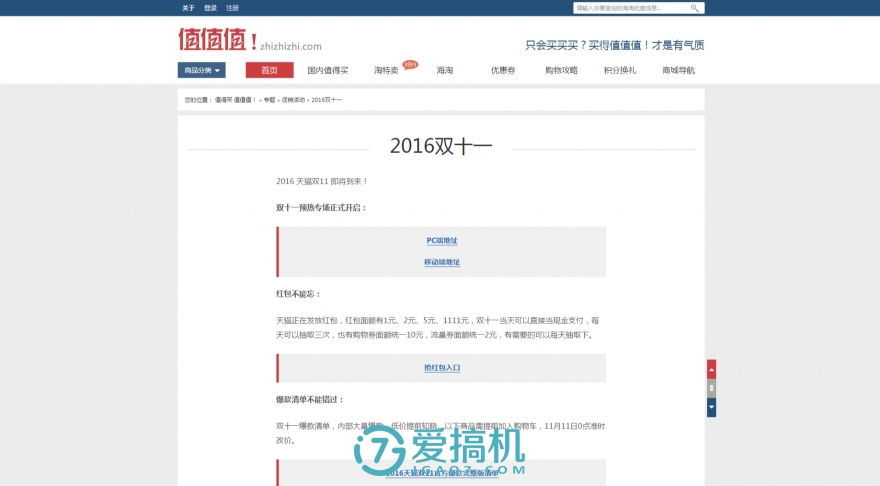Screen dimensions: 880x486
Task: Click the paragraph starting 天猫正在发放红包
Action: click(438, 328)
